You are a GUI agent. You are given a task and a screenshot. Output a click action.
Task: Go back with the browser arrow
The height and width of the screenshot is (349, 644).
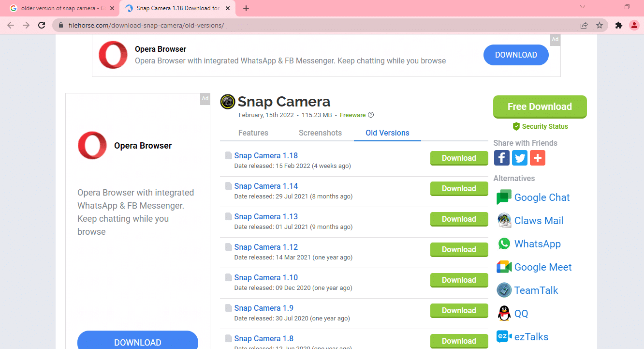point(11,25)
